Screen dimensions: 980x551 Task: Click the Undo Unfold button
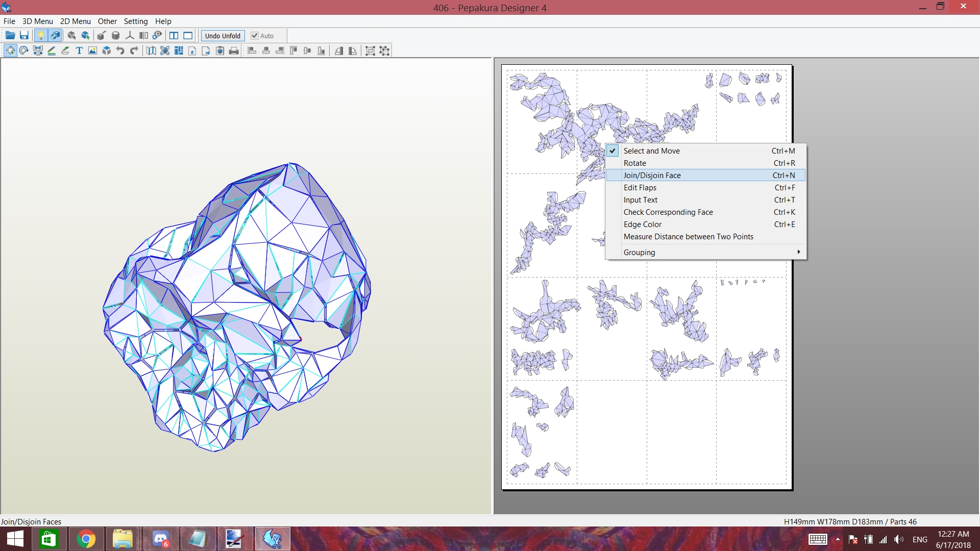pos(223,36)
